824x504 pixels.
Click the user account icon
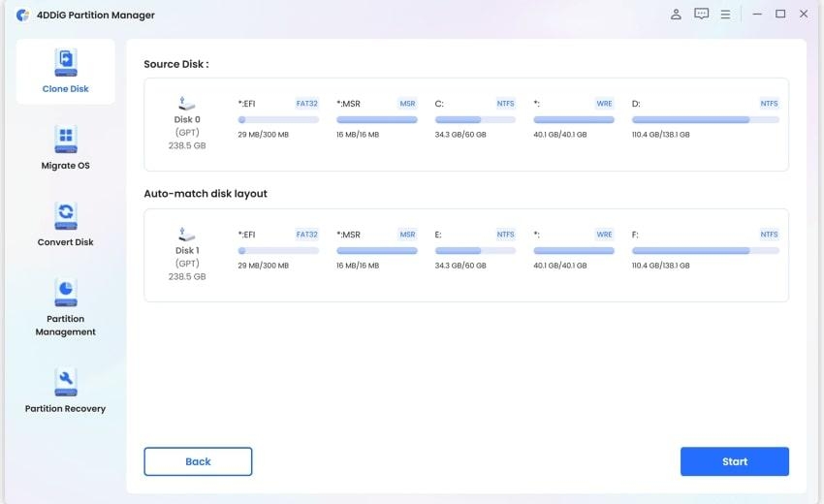[676, 15]
